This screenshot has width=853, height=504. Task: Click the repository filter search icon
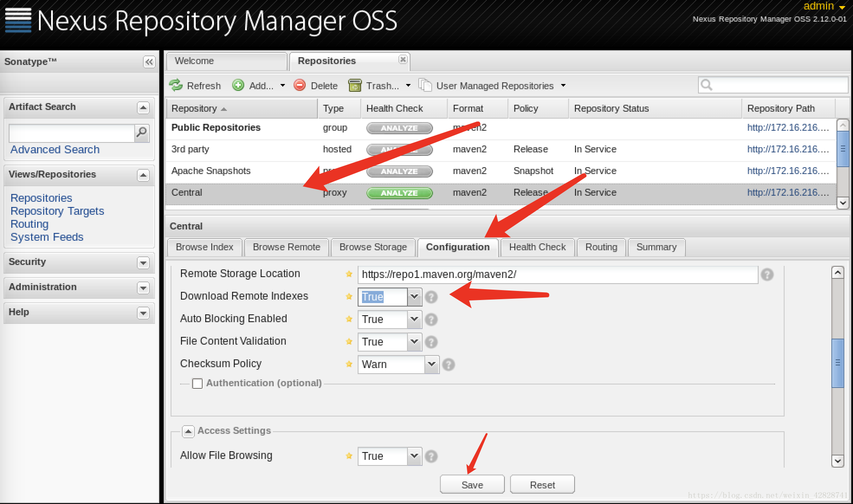click(x=706, y=85)
